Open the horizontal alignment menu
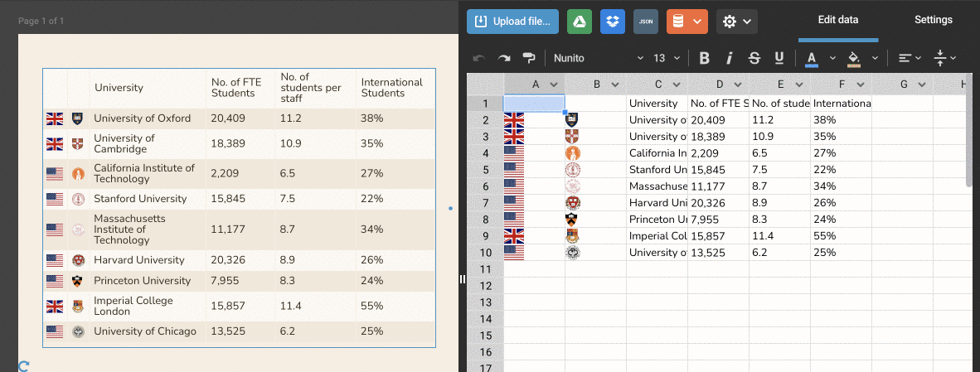The image size is (980, 372). pos(910,58)
